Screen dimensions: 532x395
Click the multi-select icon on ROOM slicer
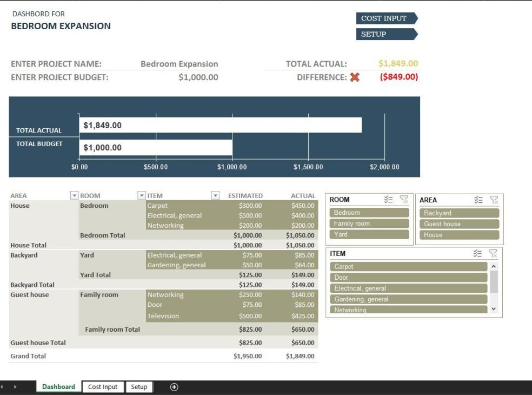click(388, 200)
